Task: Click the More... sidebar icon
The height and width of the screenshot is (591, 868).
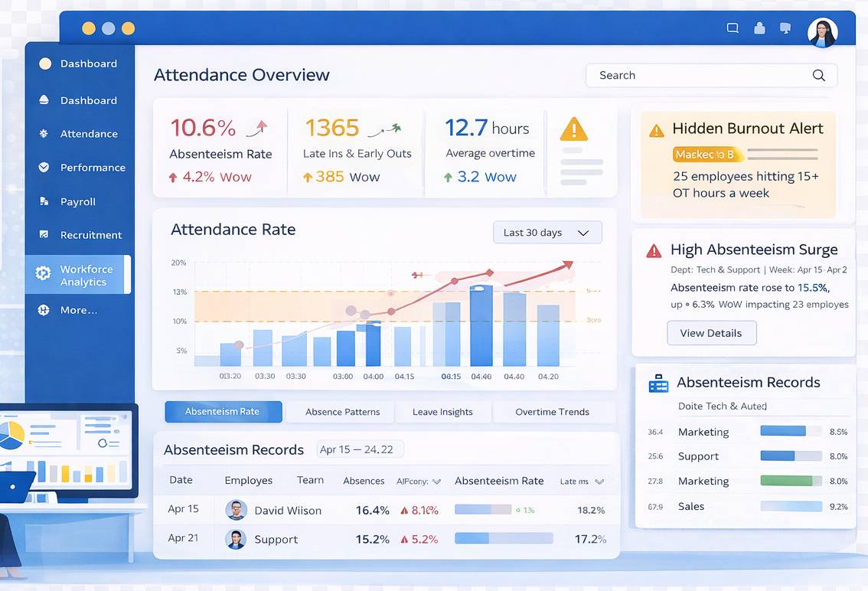Action: (x=44, y=310)
